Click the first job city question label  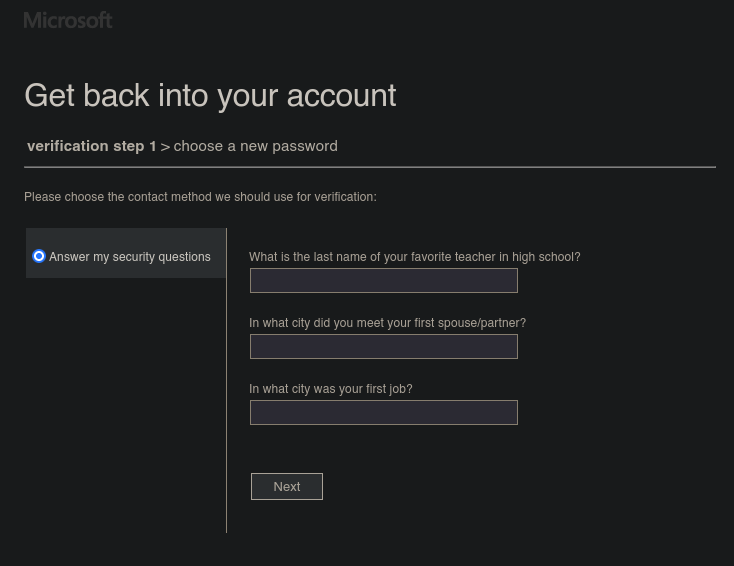point(330,389)
